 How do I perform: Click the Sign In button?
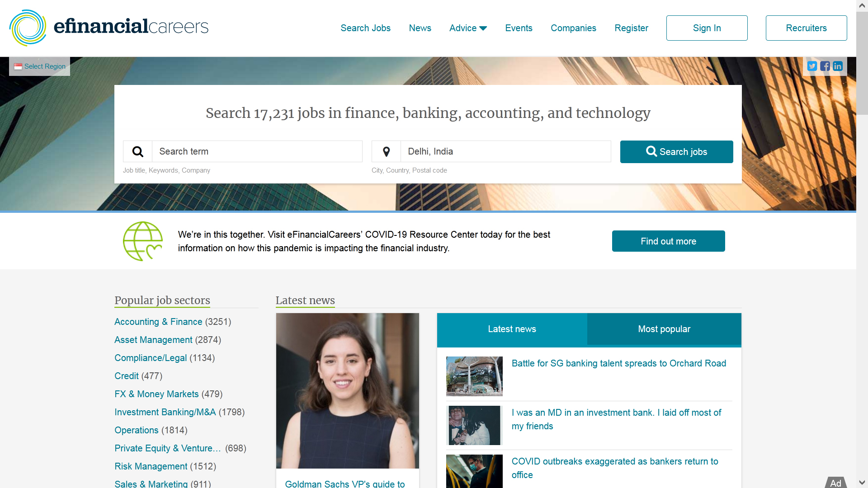(x=707, y=28)
